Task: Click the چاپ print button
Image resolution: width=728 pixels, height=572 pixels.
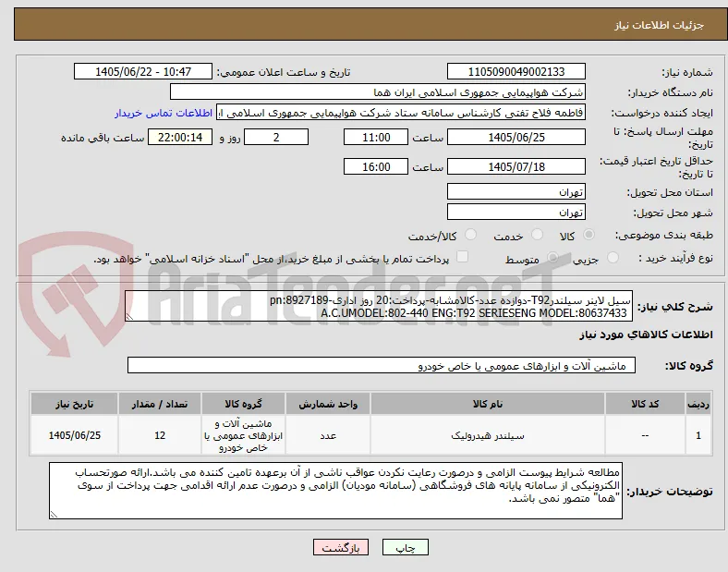Action: click(406, 547)
